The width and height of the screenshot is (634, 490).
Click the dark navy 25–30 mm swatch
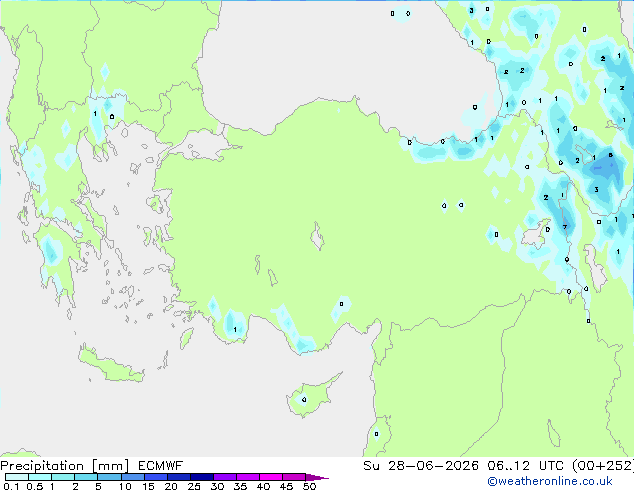[x=201, y=477]
